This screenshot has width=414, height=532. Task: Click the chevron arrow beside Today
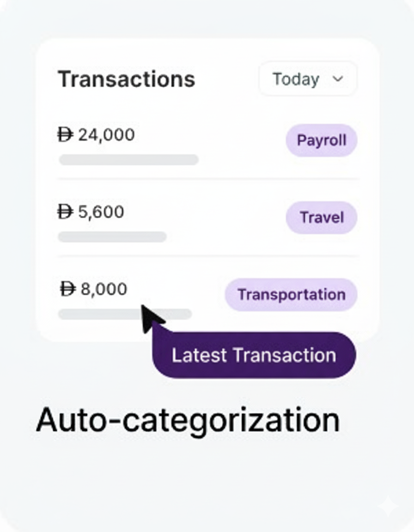click(338, 79)
